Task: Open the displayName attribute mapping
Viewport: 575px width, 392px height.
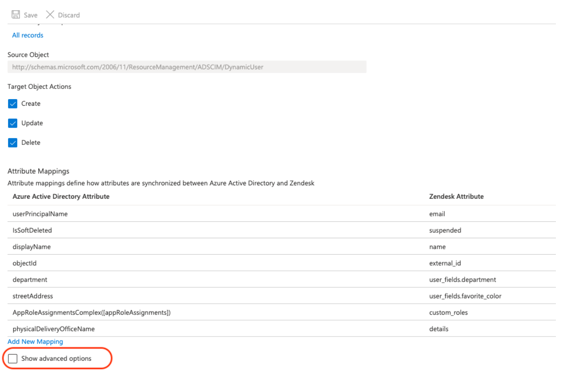Action: pos(32,247)
